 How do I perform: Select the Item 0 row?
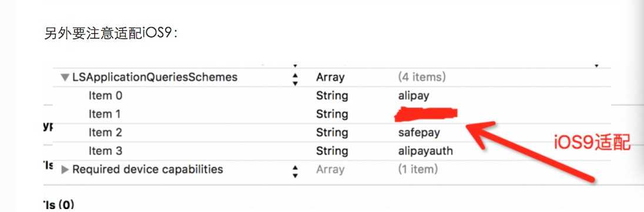pyautogui.click(x=332, y=96)
